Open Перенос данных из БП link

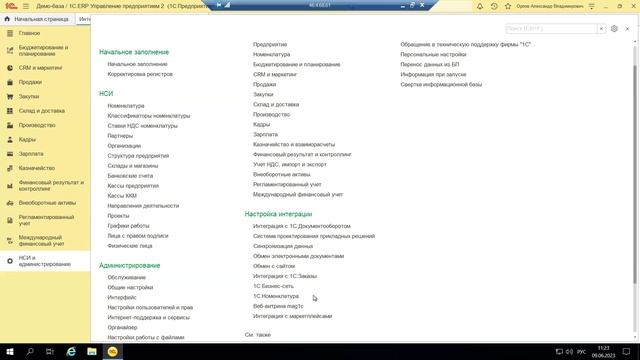point(430,64)
